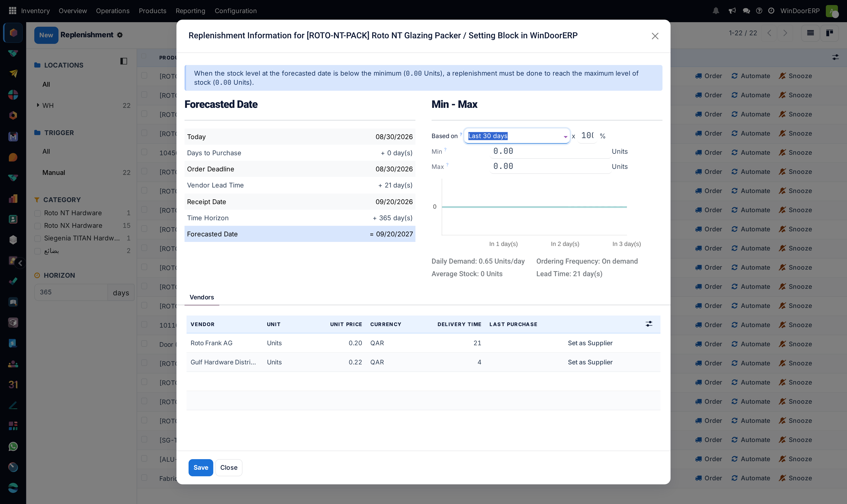The height and width of the screenshot is (504, 847).
Task: Open the Replenishment settings gear icon
Action: (x=119, y=35)
